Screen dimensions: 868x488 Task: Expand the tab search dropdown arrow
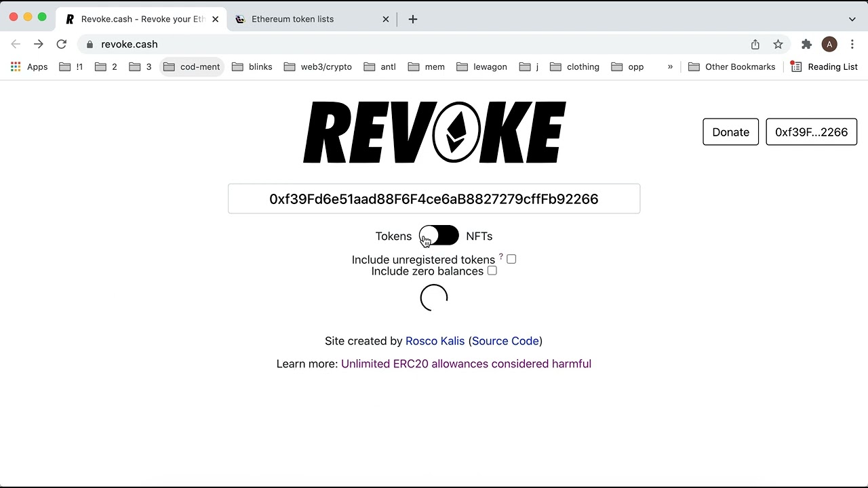[852, 19]
